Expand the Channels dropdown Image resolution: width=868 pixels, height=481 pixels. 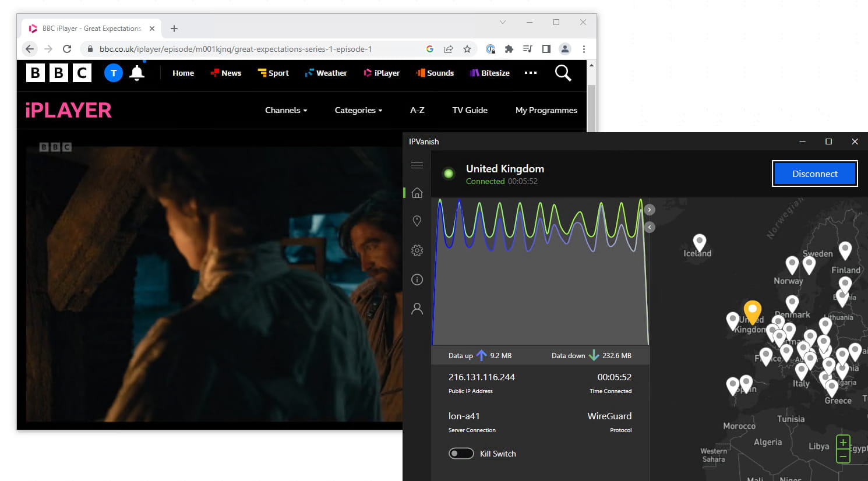(x=285, y=110)
